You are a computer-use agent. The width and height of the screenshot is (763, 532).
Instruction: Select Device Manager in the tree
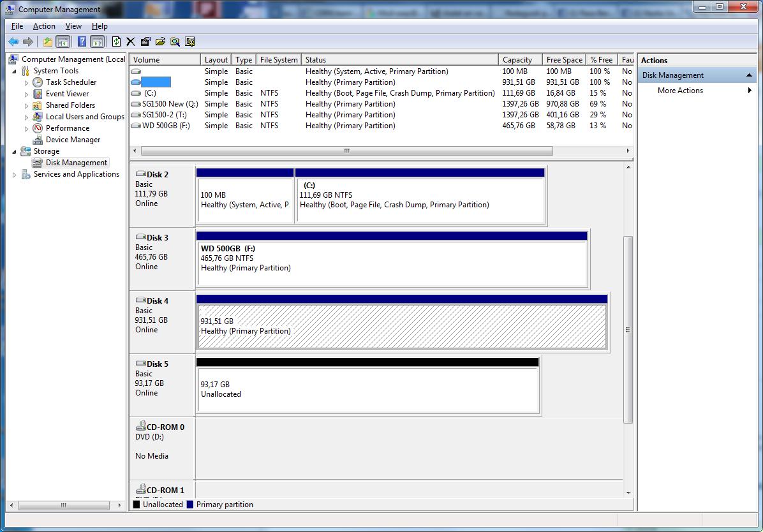73,140
